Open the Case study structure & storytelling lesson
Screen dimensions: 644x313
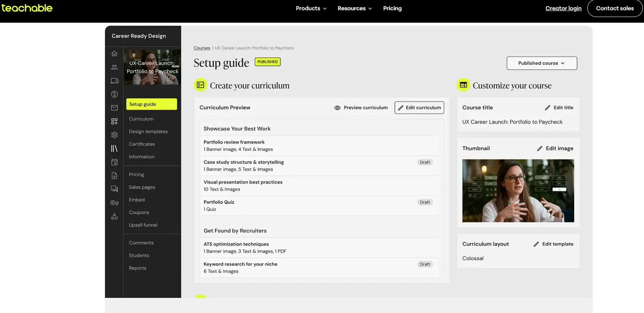coord(319,166)
